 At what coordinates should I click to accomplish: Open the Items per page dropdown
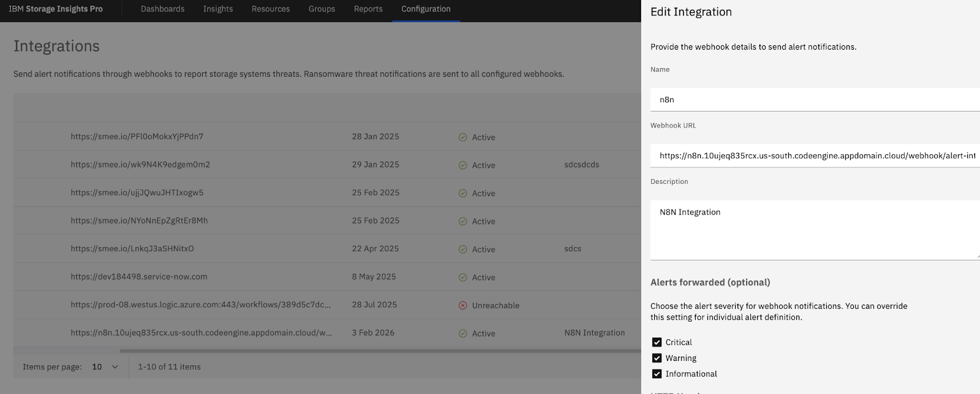pyautogui.click(x=105, y=367)
